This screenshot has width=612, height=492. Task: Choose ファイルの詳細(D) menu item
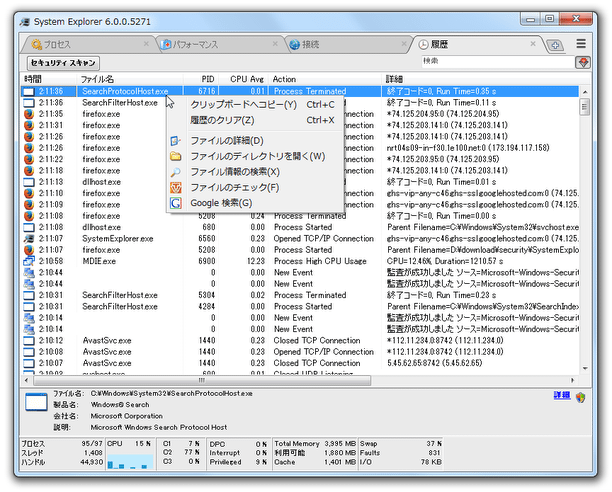255,140
